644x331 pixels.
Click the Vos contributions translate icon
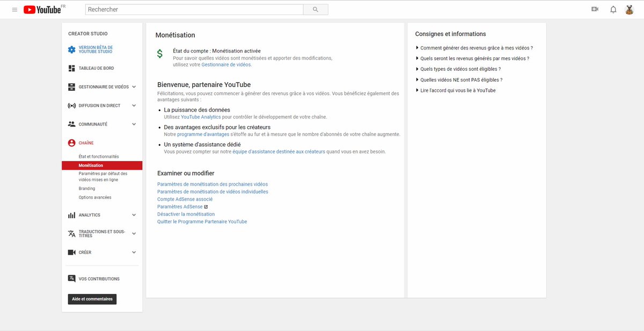(x=71, y=278)
